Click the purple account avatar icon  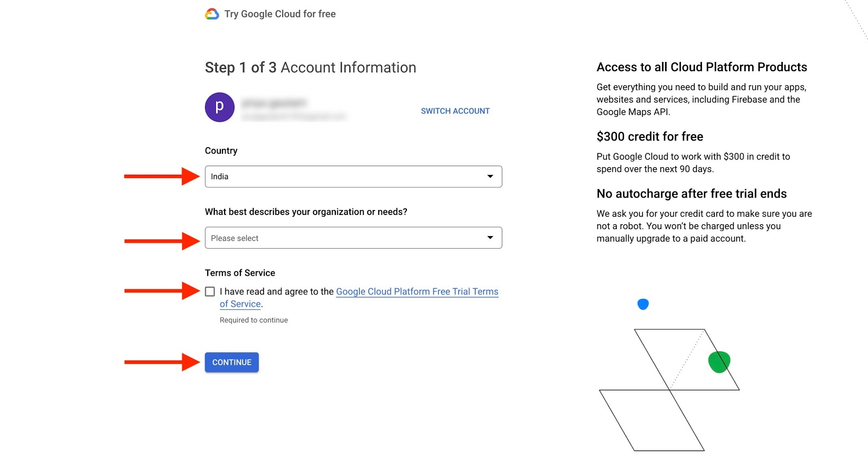(220, 107)
